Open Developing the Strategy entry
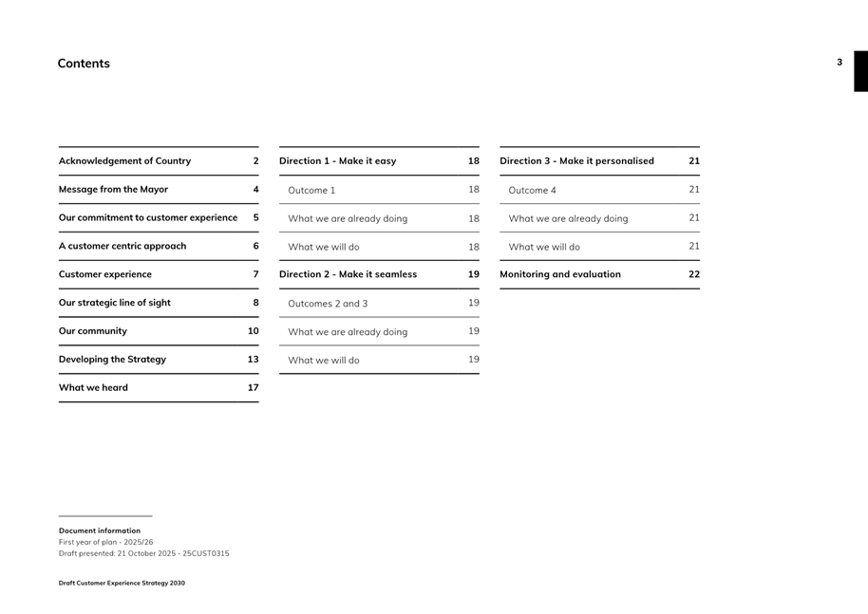 [112, 360]
